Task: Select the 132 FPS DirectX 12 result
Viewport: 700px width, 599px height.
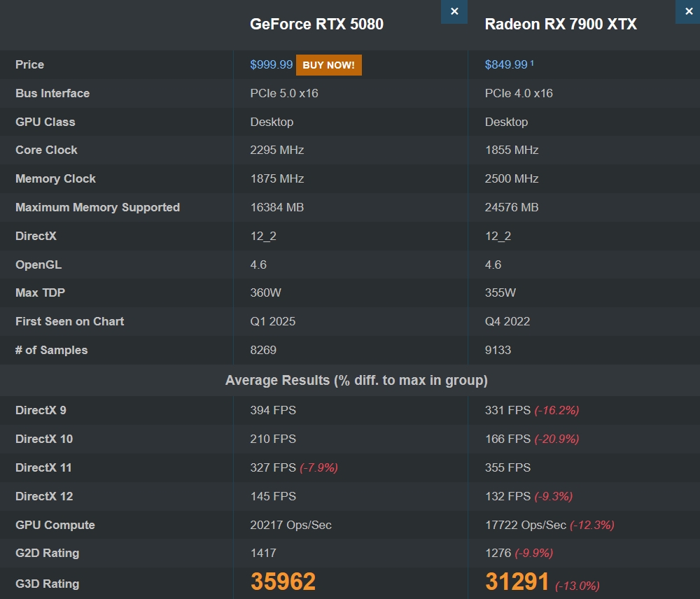Action: click(507, 496)
